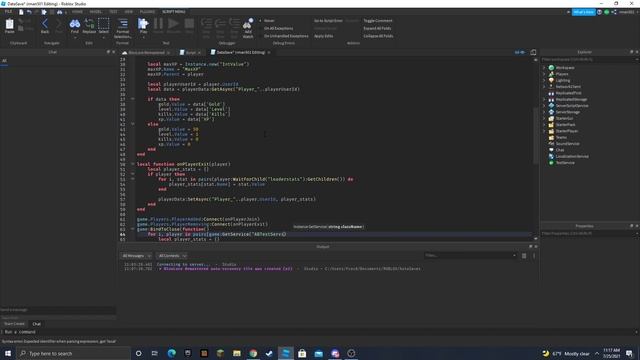Click the Select dashed-box icon

click(x=104, y=25)
